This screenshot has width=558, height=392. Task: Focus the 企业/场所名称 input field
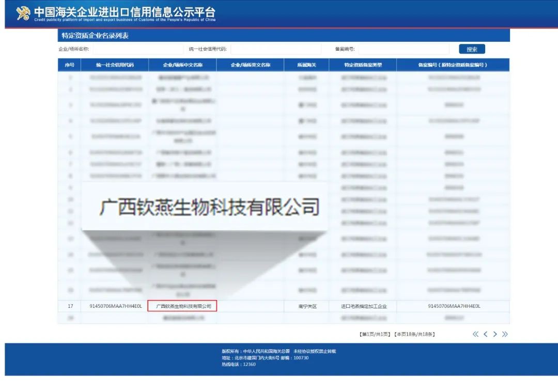point(138,49)
